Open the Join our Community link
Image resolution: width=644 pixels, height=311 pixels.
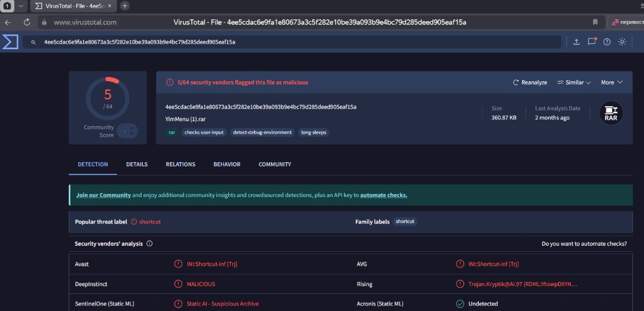104,195
